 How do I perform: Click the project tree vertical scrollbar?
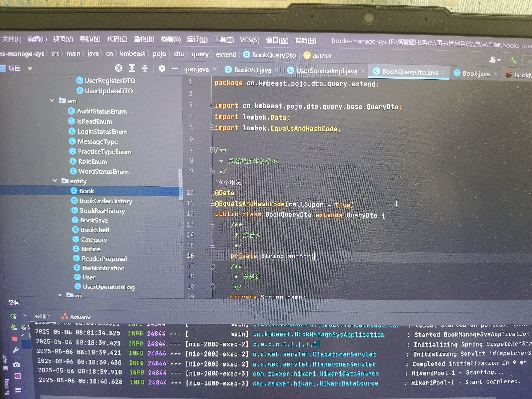point(180,185)
